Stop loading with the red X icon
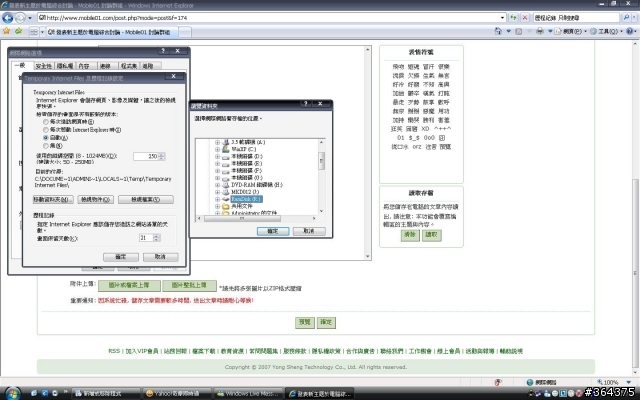Image resolution: width=640 pixels, height=400 pixels. coord(525,18)
